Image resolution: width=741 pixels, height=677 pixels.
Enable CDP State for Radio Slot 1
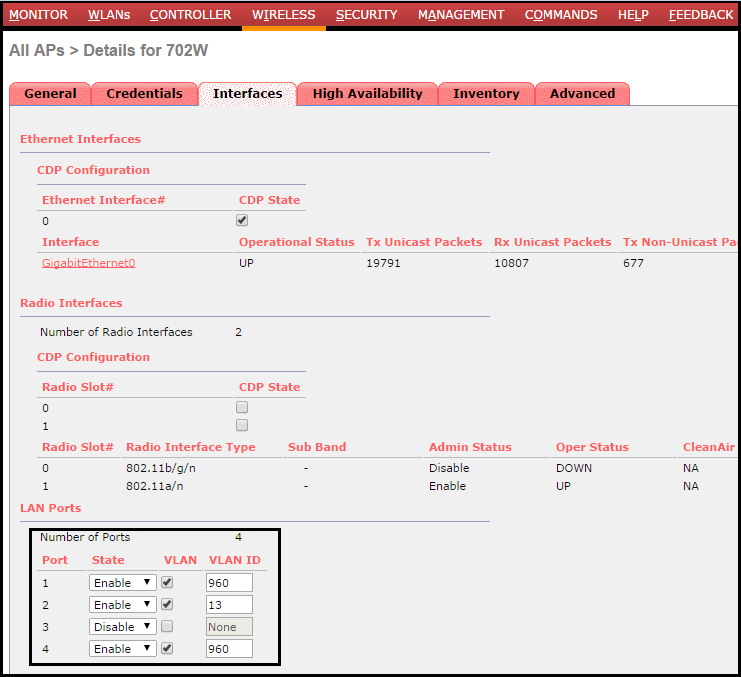pyautogui.click(x=242, y=426)
